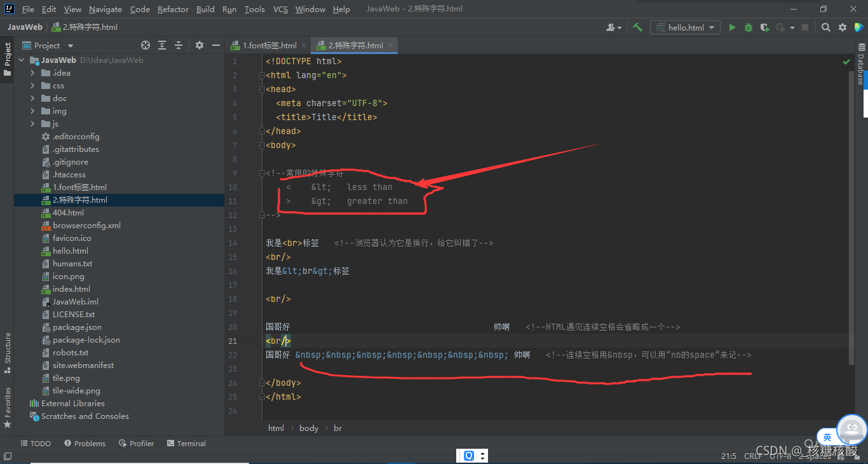
Task: Open Project panel gear options
Action: (200, 45)
